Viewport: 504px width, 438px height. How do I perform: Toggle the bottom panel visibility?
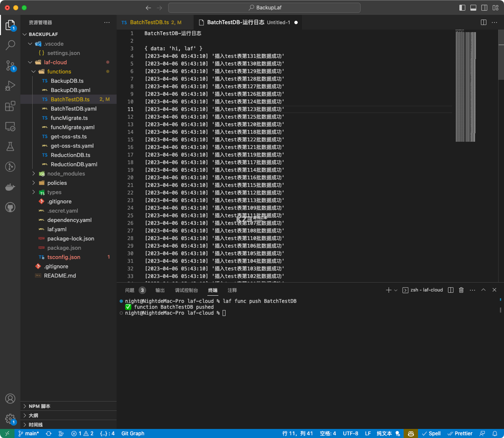click(x=473, y=8)
